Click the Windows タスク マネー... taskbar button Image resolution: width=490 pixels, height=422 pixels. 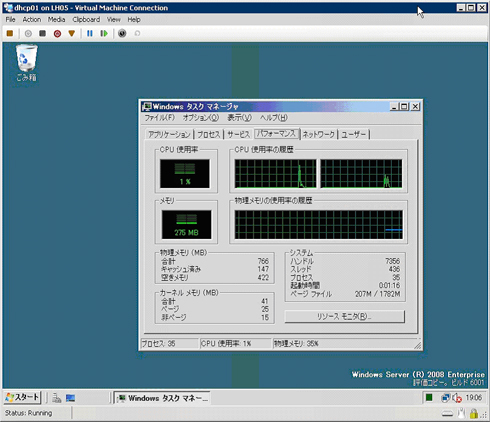pyautogui.click(x=162, y=398)
